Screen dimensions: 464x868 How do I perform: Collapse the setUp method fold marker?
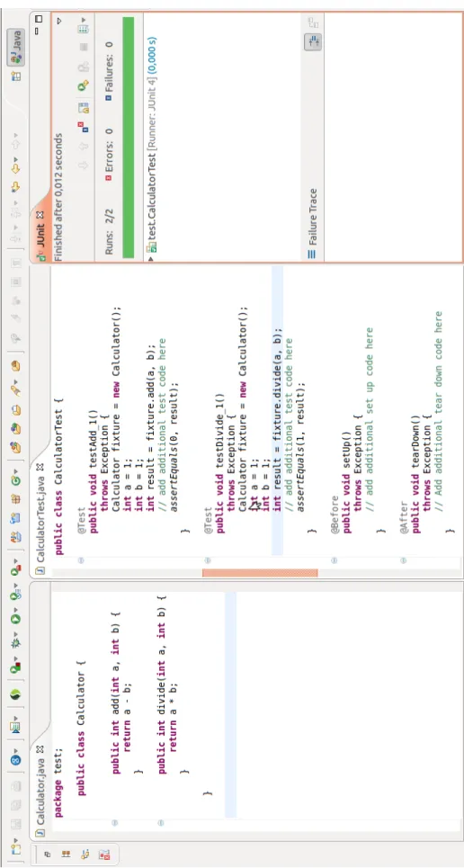[334, 560]
